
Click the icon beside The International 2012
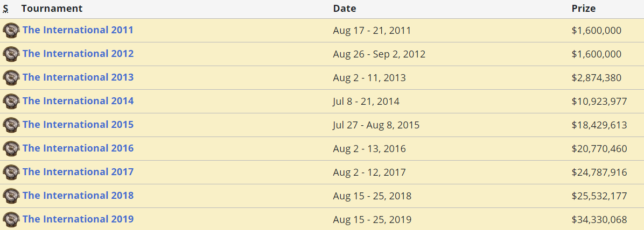[x=11, y=54]
